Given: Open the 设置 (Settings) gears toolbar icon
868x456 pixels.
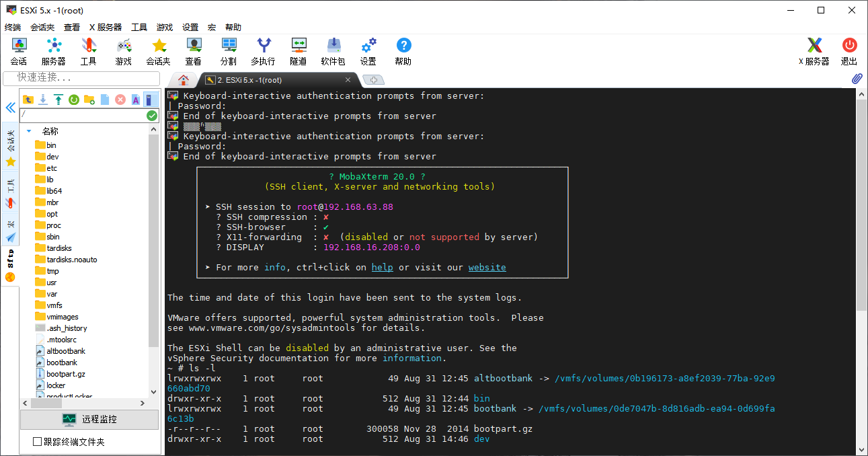Looking at the screenshot, I should (x=368, y=52).
